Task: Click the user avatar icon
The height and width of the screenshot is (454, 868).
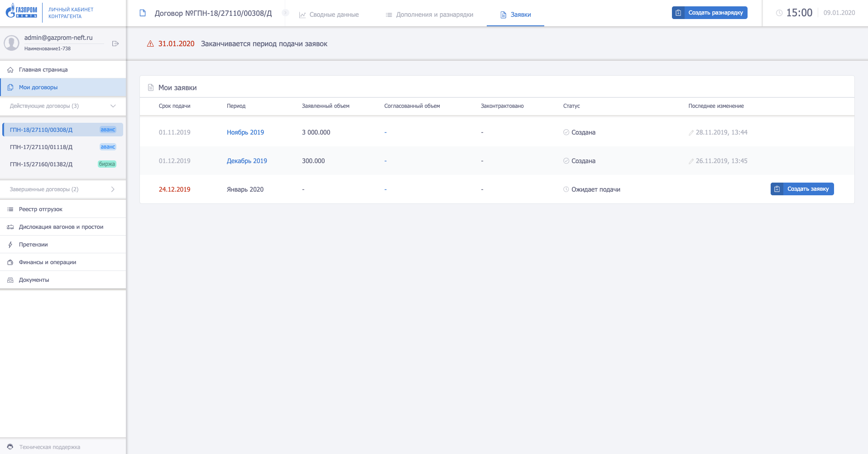Action: coord(11,43)
